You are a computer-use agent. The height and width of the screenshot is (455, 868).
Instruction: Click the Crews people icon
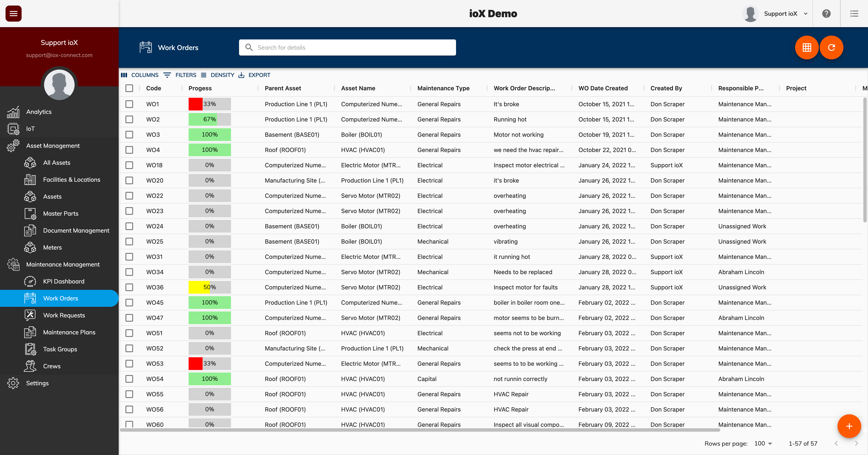(30, 366)
